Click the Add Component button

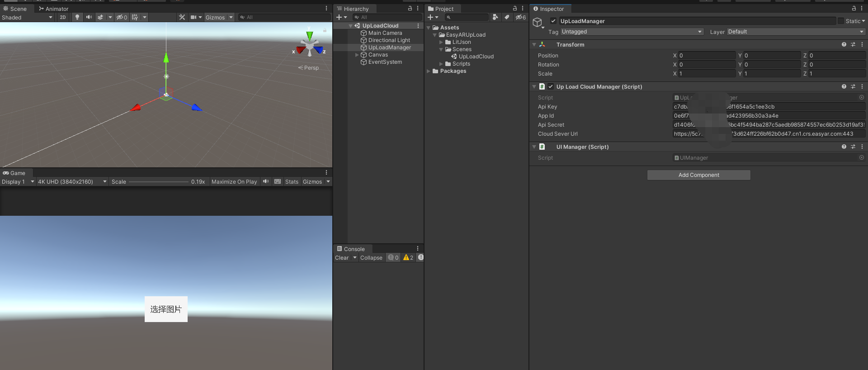click(x=698, y=175)
